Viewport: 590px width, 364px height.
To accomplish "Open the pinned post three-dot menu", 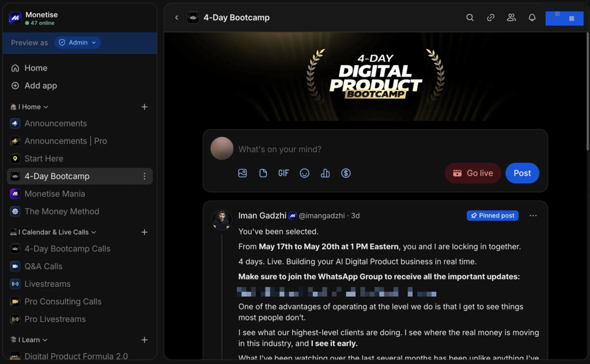I will tap(533, 215).
